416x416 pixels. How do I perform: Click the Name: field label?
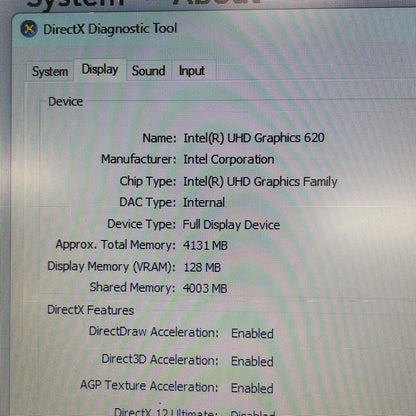(x=159, y=138)
